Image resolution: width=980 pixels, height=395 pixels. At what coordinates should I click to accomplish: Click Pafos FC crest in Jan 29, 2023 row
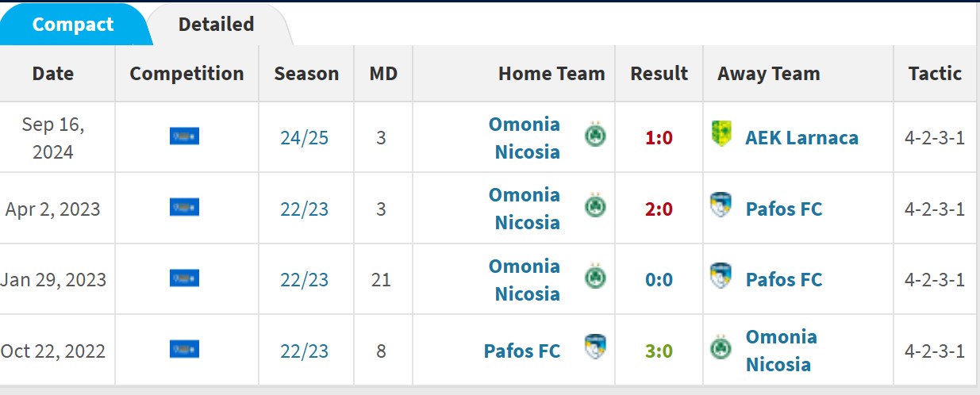click(721, 277)
